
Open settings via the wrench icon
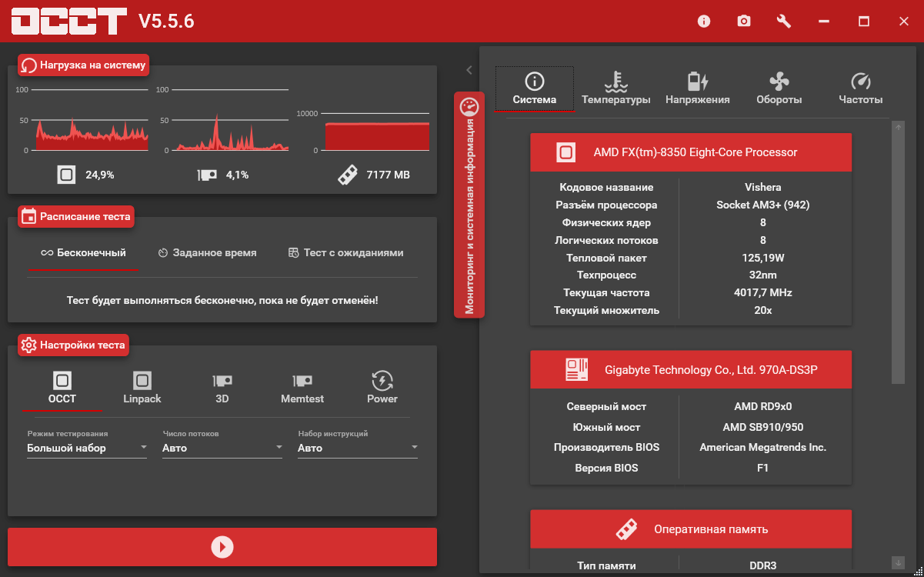784,22
